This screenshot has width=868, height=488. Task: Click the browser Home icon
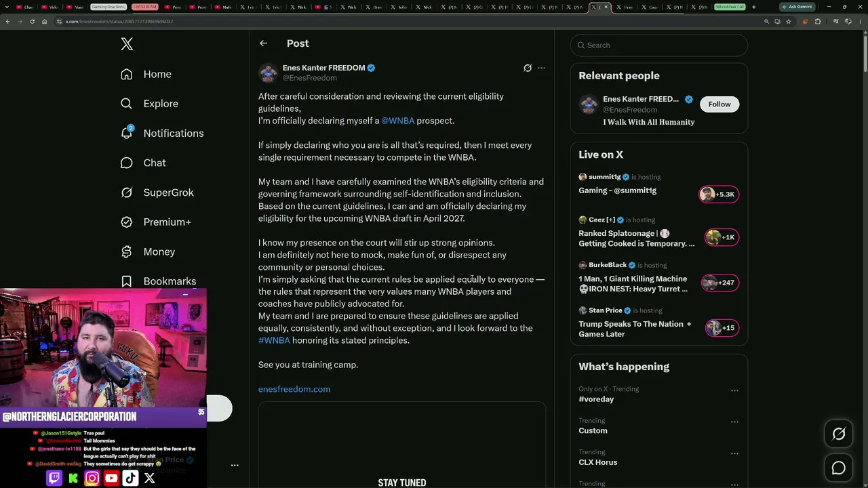click(44, 22)
